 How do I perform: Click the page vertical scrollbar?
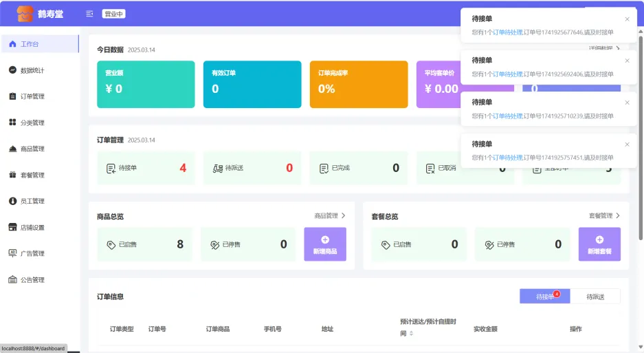(641, 138)
